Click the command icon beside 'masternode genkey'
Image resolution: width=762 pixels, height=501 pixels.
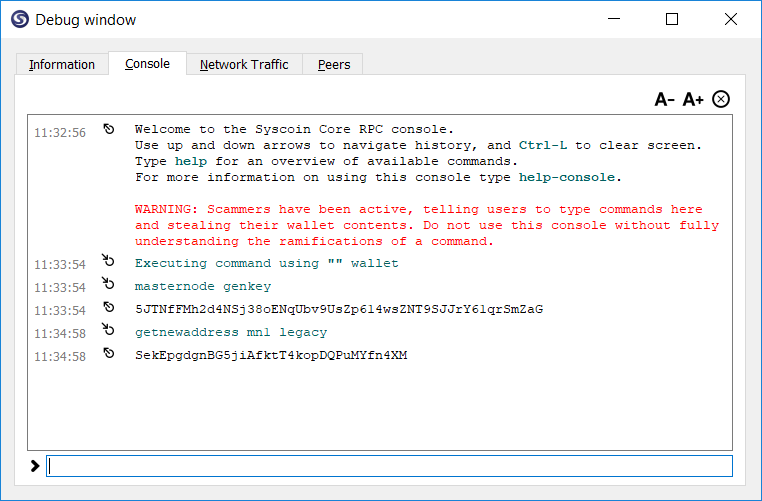pos(108,283)
